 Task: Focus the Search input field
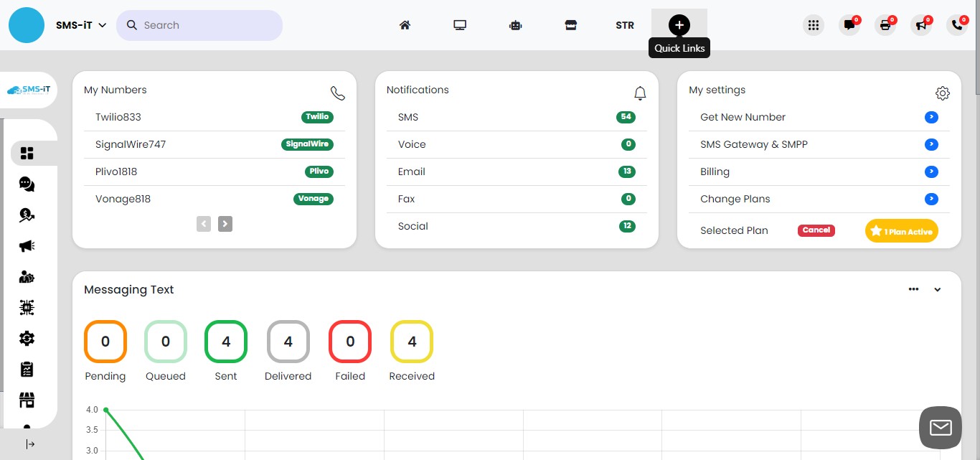(199, 25)
